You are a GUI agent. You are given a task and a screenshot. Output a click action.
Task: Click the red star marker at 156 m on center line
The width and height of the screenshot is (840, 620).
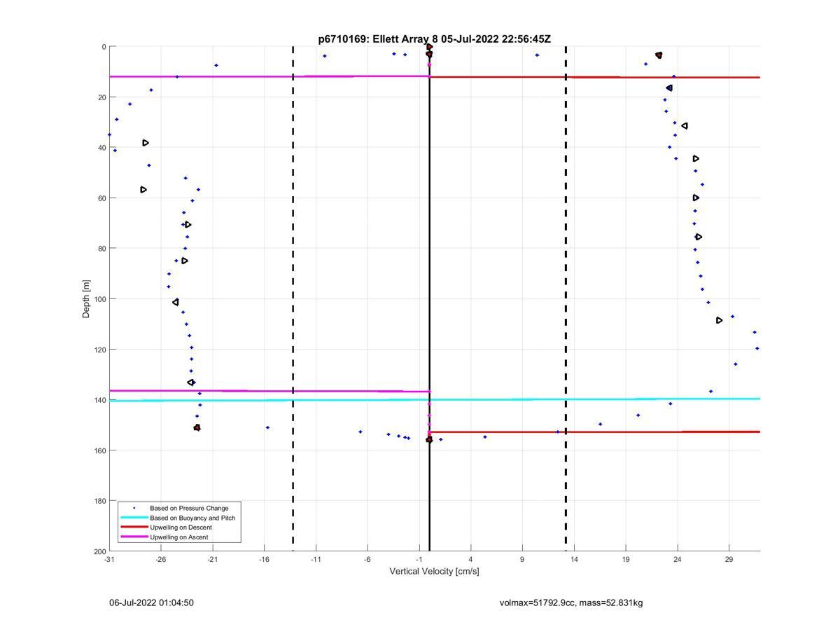429,439
